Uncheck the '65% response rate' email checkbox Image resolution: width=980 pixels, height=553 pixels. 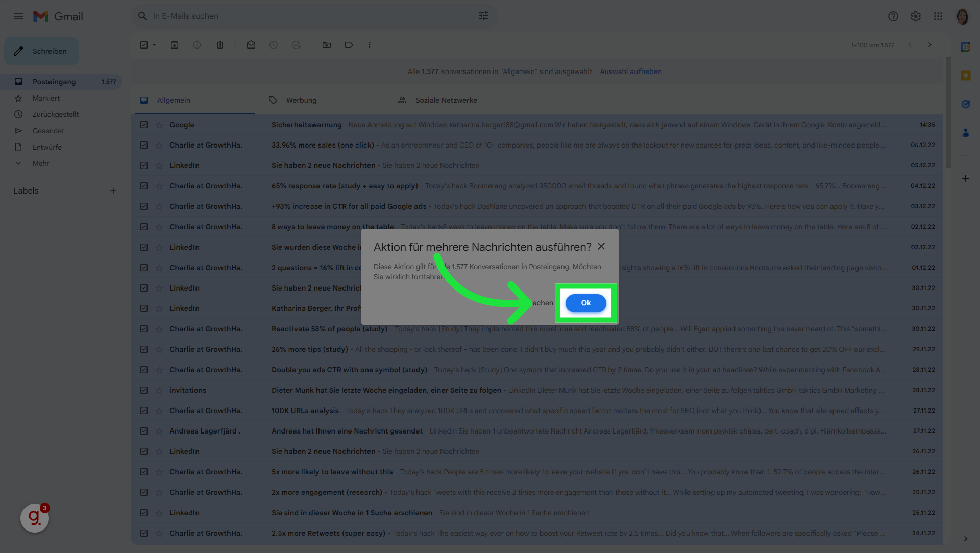pyautogui.click(x=144, y=186)
